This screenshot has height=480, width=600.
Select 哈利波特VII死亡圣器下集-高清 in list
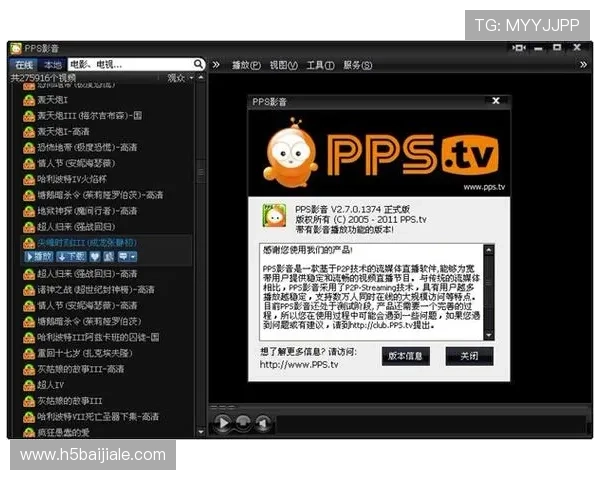point(98,417)
